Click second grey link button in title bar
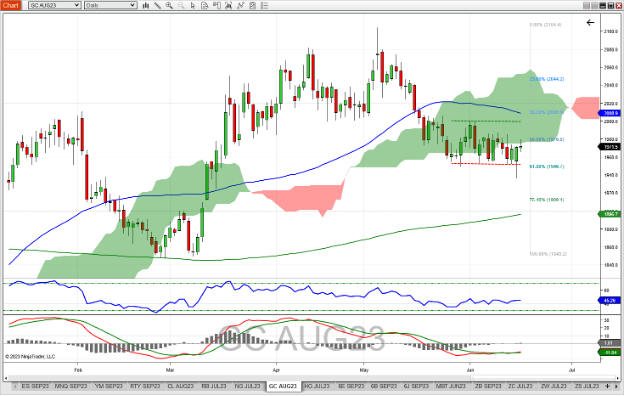Screen dimensions: 624x396 (594, 6)
